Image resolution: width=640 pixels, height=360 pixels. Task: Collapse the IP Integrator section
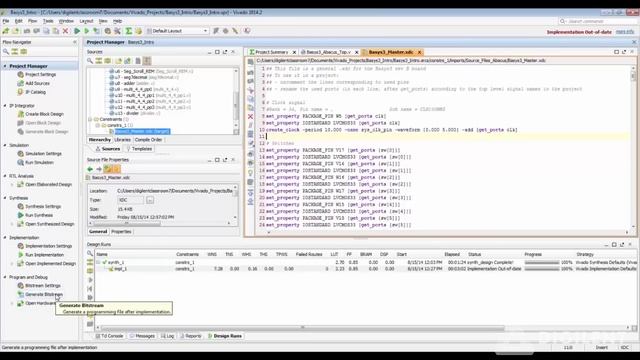pos(5,106)
